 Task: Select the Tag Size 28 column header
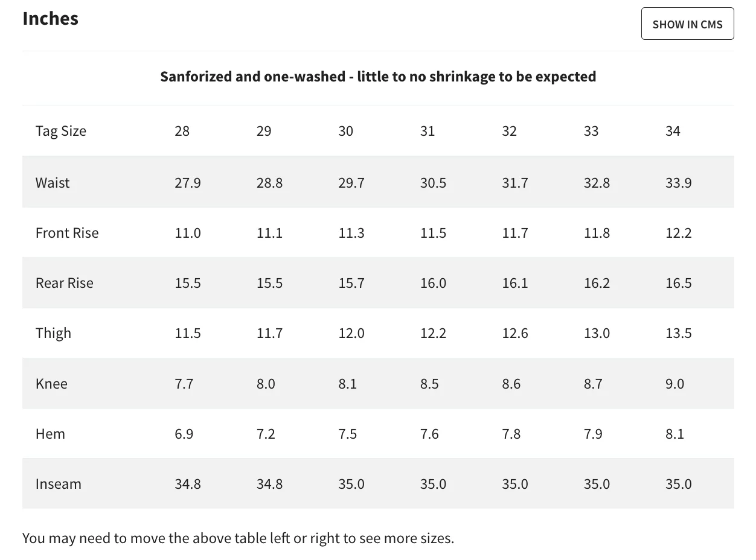(x=182, y=131)
